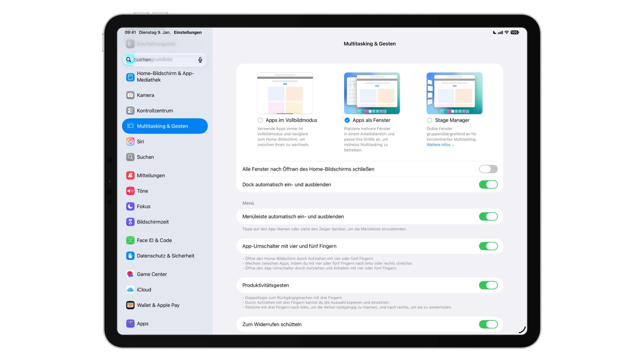Click the Mitteilungen bell icon
Image resolution: width=644 pixels, height=362 pixels.
(130, 175)
